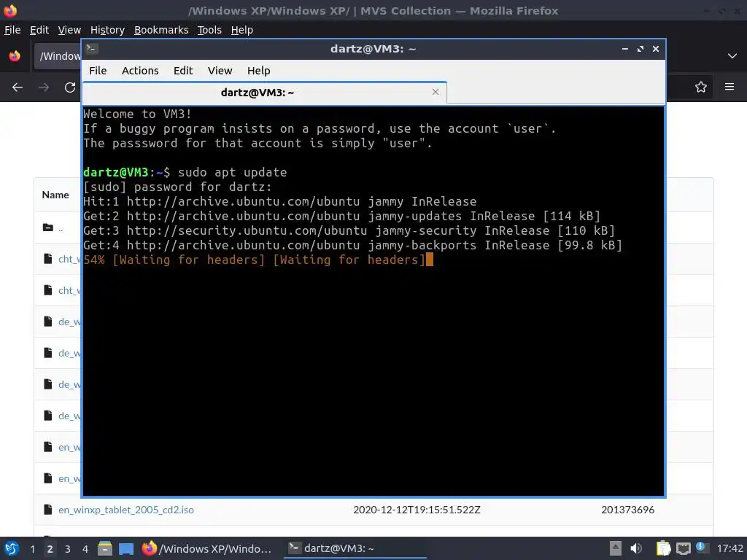Image resolution: width=747 pixels, height=560 pixels.
Task: Open Firefox File menu
Action: (x=12, y=30)
